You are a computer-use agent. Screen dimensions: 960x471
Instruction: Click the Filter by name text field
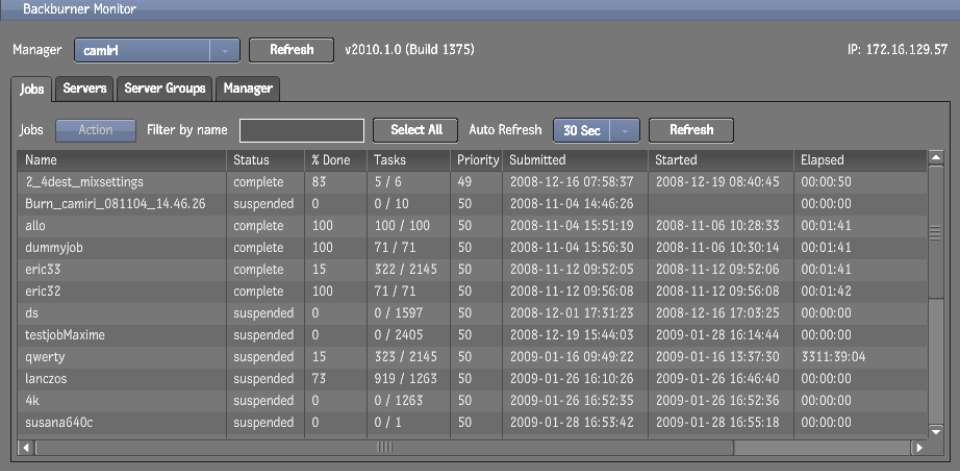pyautogui.click(x=301, y=130)
